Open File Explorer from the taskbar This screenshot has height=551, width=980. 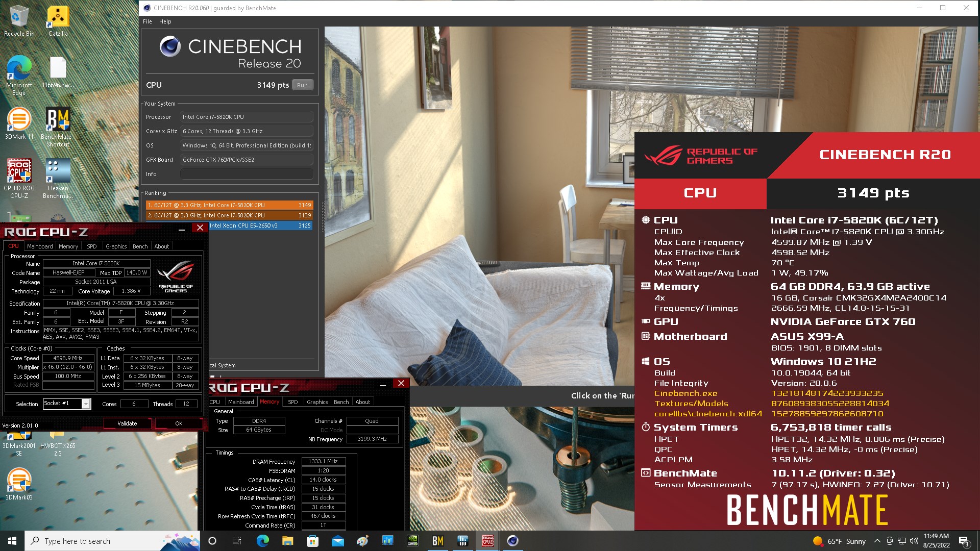287,541
